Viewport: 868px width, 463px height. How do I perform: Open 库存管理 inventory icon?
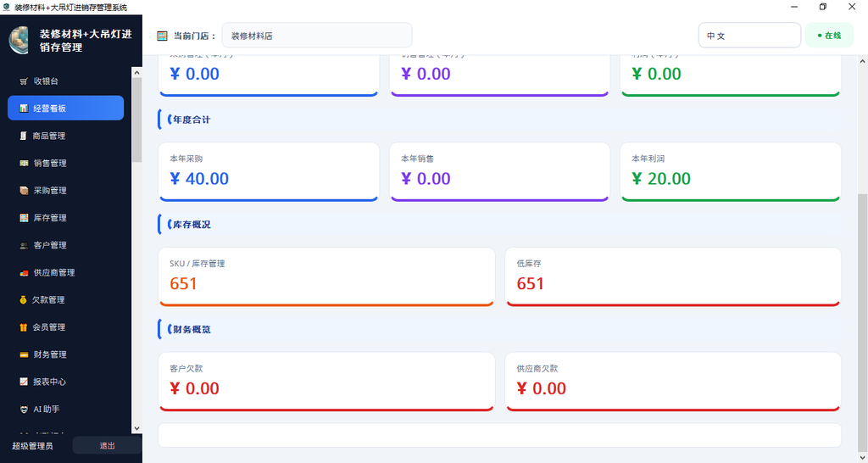click(24, 218)
